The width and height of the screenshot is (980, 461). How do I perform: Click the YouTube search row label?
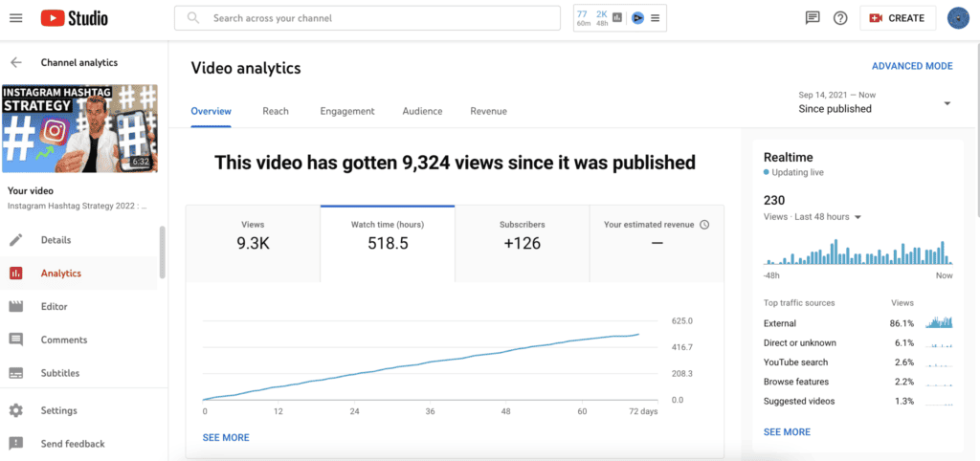click(x=795, y=362)
